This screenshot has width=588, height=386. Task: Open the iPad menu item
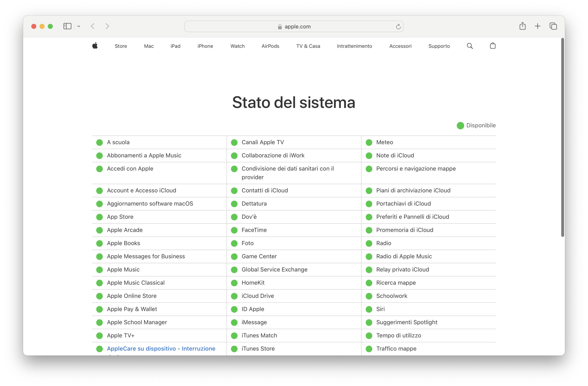click(175, 46)
